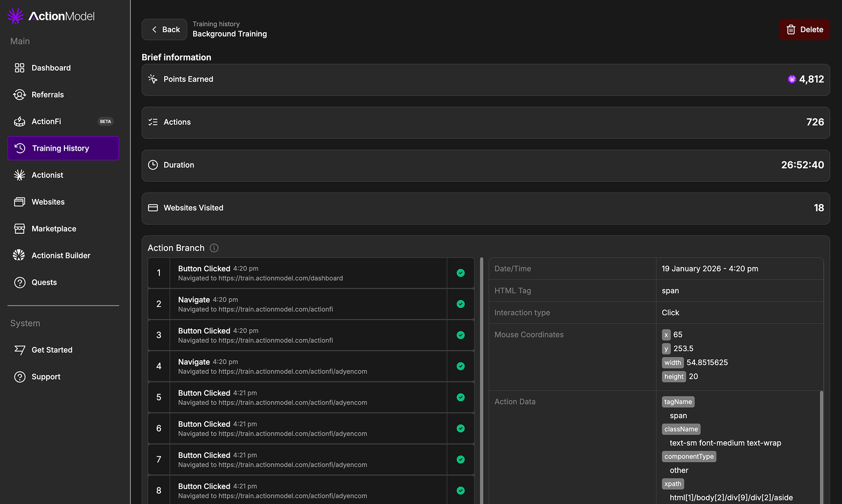842x504 pixels.
Task: Click the tagName label chip
Action: click(678, 402)
